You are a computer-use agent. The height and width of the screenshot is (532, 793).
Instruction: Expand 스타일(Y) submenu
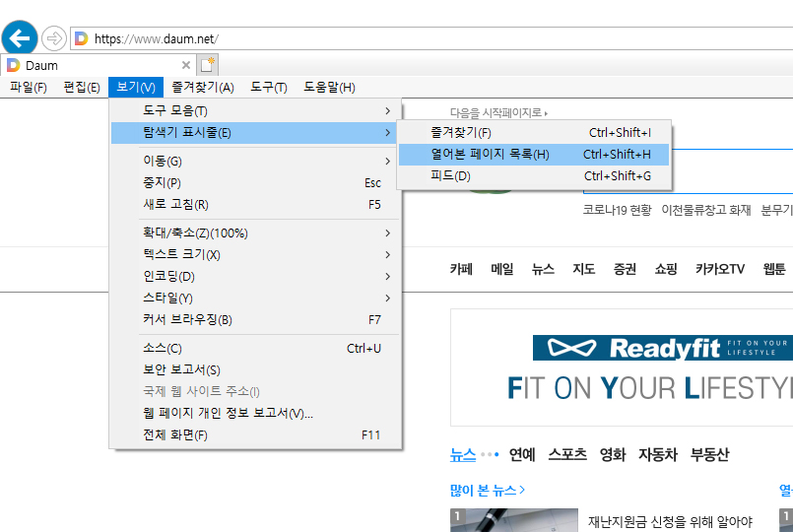pos(255,299)
